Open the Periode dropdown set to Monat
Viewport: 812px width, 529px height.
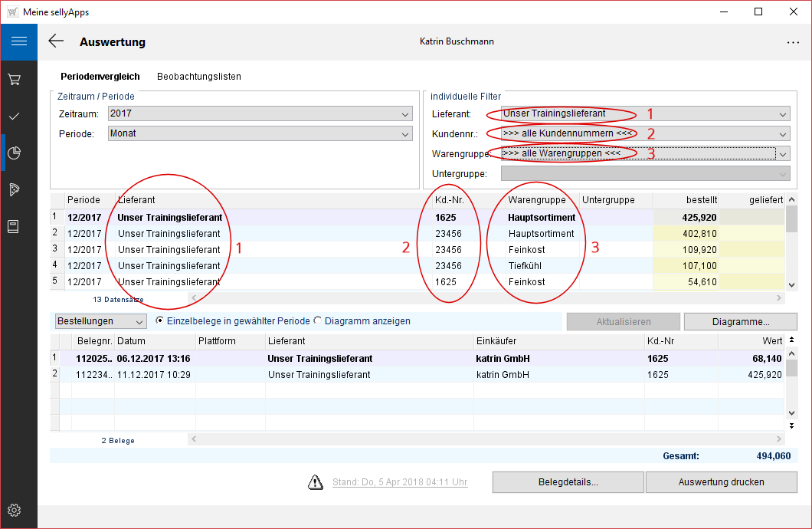[260, 134]
